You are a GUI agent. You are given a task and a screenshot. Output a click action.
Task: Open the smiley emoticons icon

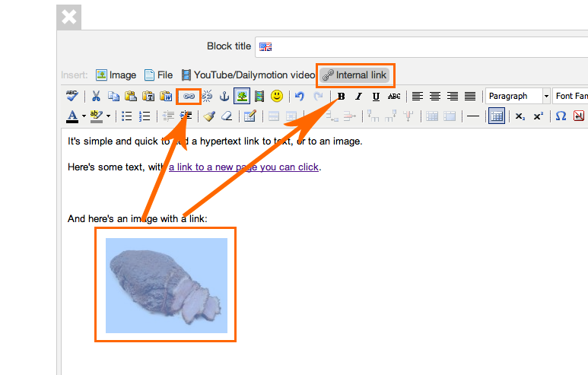click(x=277, y=96)
